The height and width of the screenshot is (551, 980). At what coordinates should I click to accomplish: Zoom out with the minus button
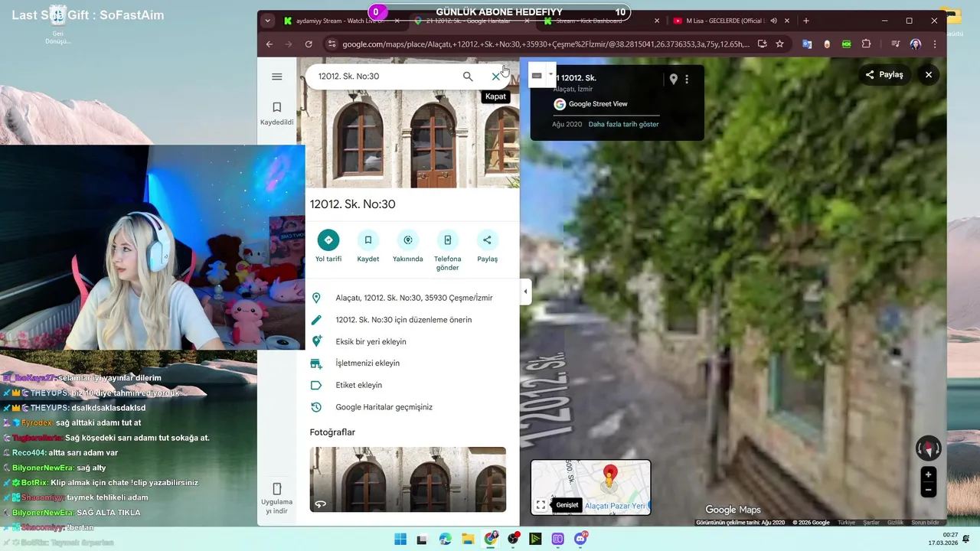coord(929,491)
